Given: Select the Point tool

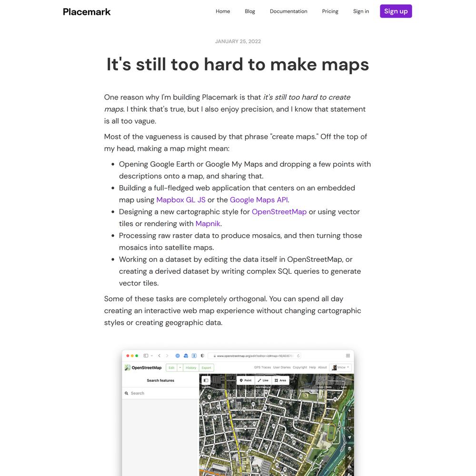Looking at the screenshot, I should point(246,380).
